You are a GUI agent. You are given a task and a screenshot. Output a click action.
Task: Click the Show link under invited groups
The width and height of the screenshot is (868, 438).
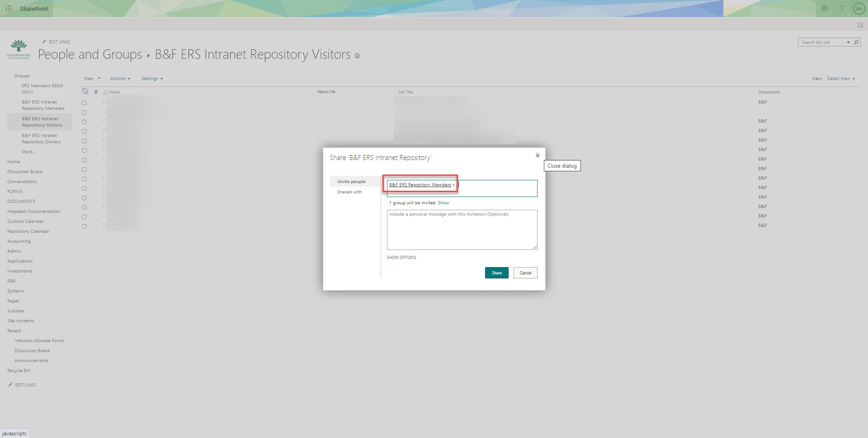pyautogui.click(x=443, y=203)
